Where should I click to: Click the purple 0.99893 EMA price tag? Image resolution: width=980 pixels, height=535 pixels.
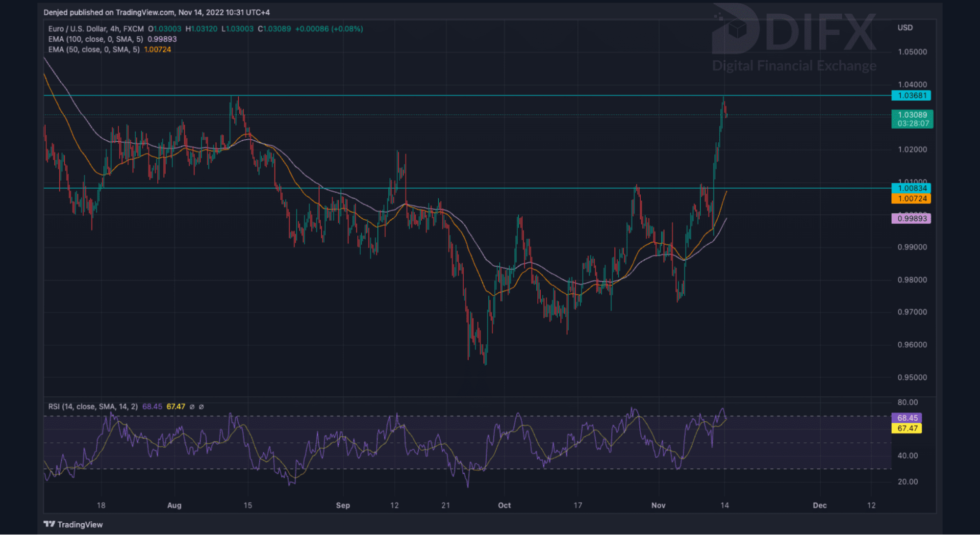tap(911, 219)
